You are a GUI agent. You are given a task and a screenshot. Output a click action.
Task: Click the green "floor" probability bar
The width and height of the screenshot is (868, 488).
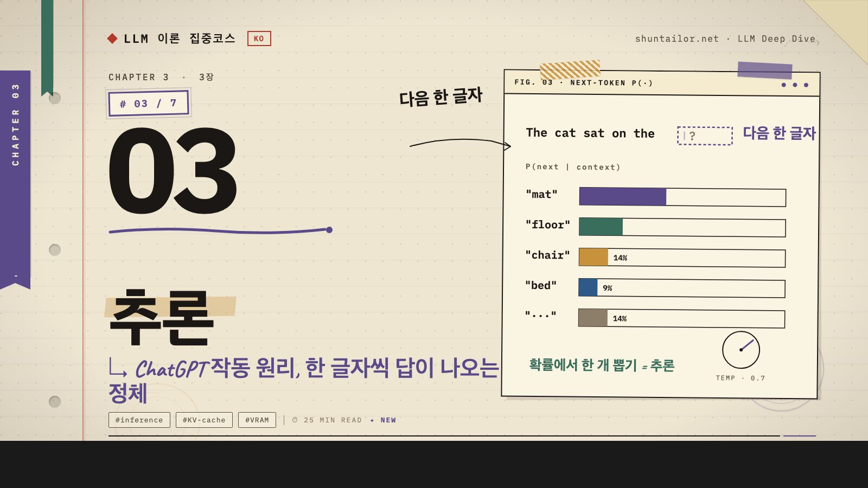(x=601, y=227)
